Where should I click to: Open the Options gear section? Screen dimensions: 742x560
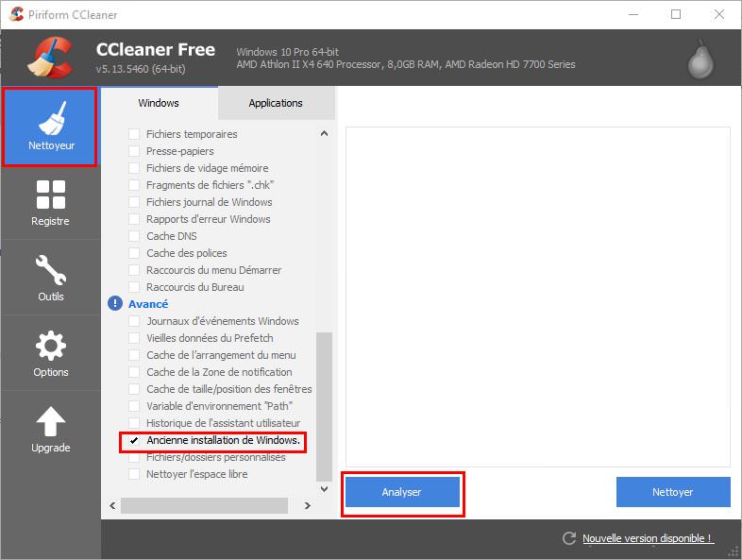[x=50, y=353]
